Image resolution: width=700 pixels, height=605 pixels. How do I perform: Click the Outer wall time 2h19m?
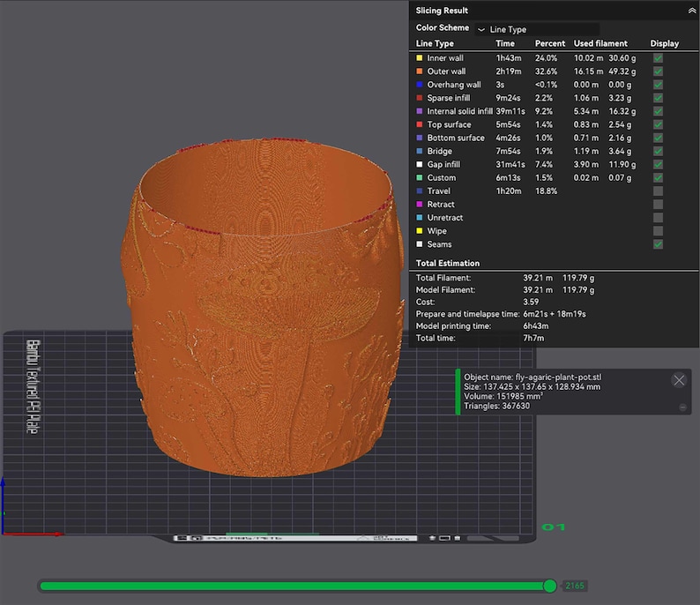[x=509, y=71]
